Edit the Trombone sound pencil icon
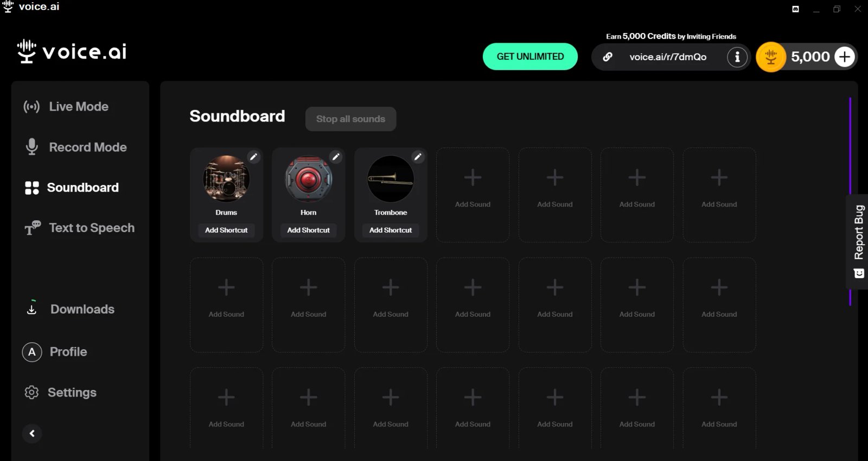868x461 pixels. pyautogui.click(x=418, y=157)
